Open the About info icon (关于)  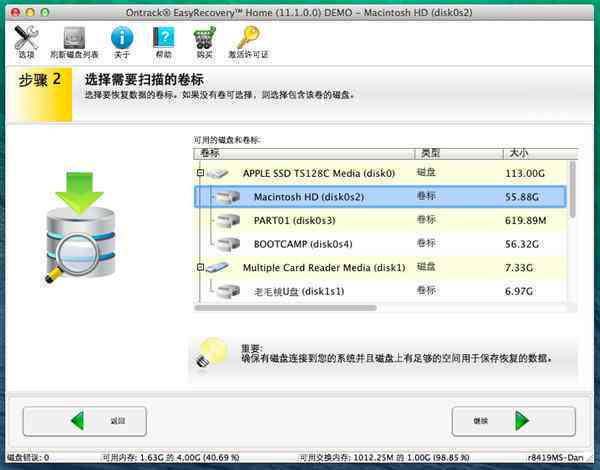[x=122, y=42]
